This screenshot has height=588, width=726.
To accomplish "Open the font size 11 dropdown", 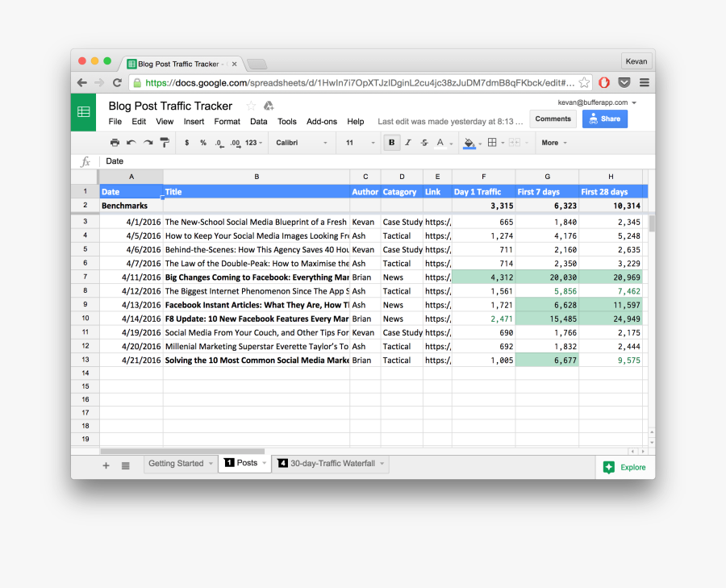I will pos(361,143).
